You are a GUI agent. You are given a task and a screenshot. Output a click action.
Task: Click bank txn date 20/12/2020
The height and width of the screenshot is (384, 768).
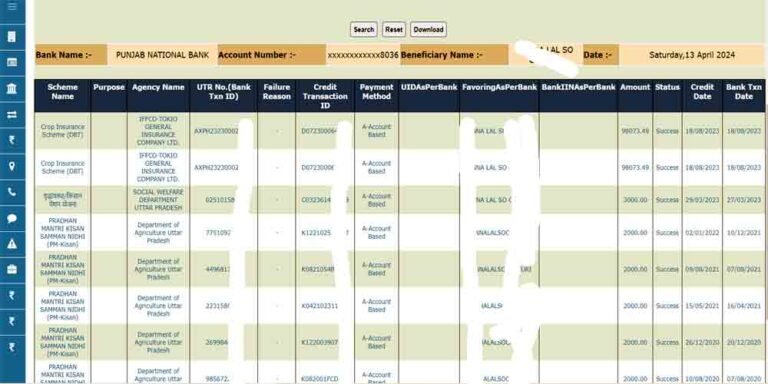click(744, 342)
